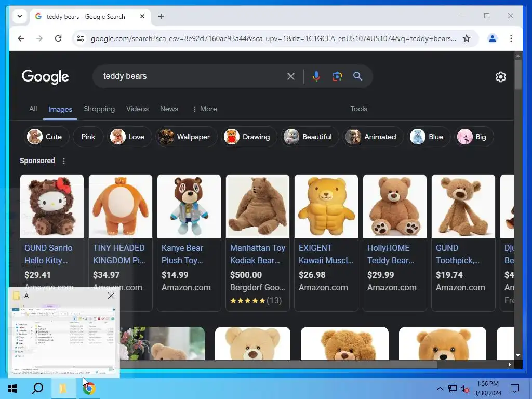Open site information icon in address bar
Screen dimensions: 532x399
pos(81,38)
